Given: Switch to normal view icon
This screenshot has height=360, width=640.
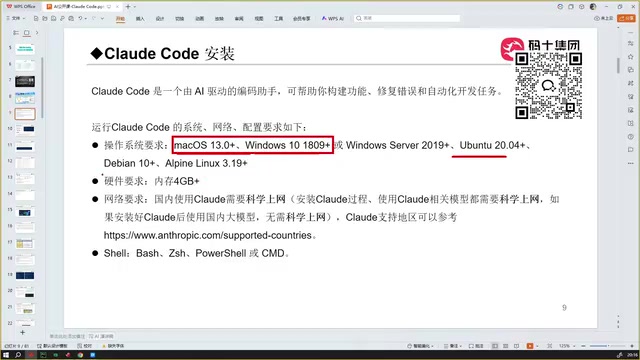Looking at the screenshot, I should click(495, 346).
